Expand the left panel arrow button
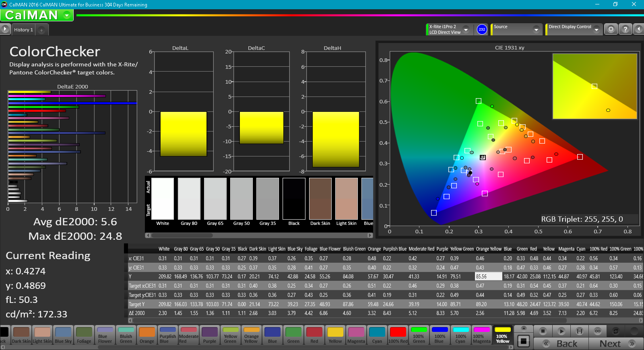 tap(5, 29)
